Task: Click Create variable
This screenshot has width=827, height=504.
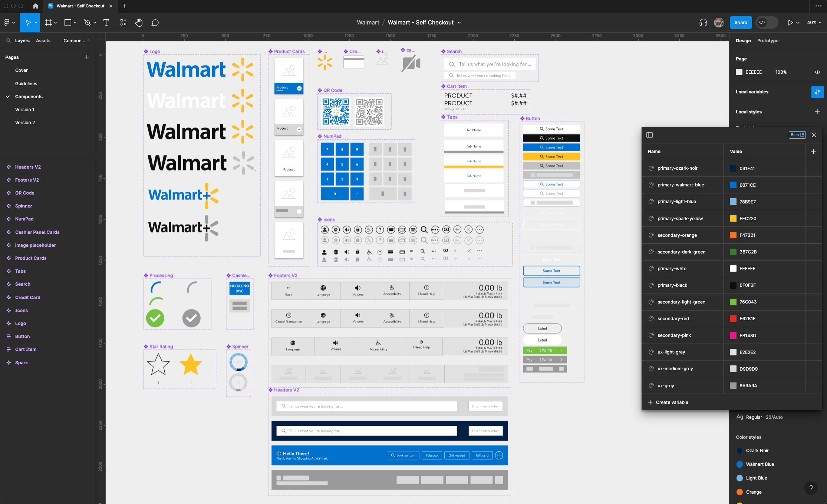Action: [672, 402]
